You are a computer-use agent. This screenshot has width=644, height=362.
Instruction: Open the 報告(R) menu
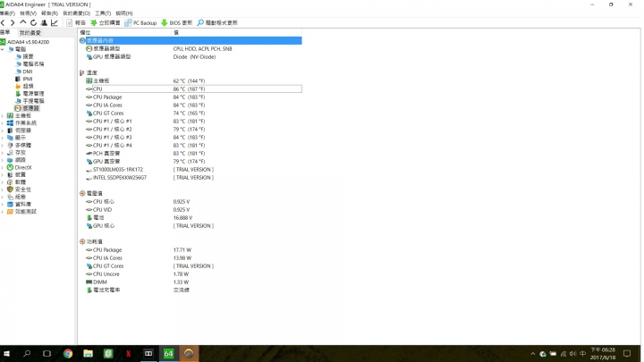pyautogui.click(x=49, y=13)
